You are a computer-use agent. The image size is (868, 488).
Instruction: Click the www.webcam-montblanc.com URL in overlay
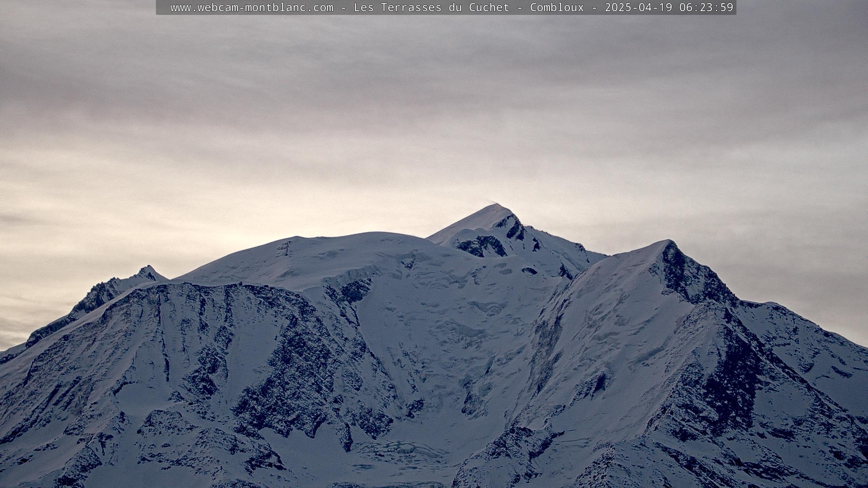point(252,7)
